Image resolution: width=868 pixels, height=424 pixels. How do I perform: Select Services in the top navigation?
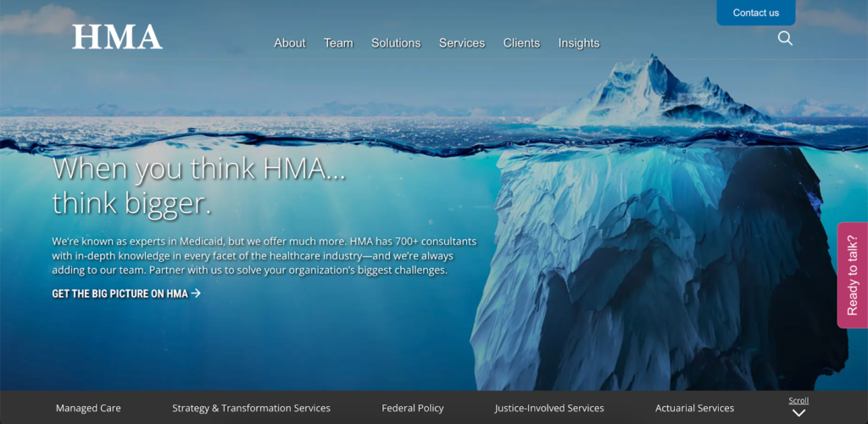pyautogui.click(x=462, y=43)
